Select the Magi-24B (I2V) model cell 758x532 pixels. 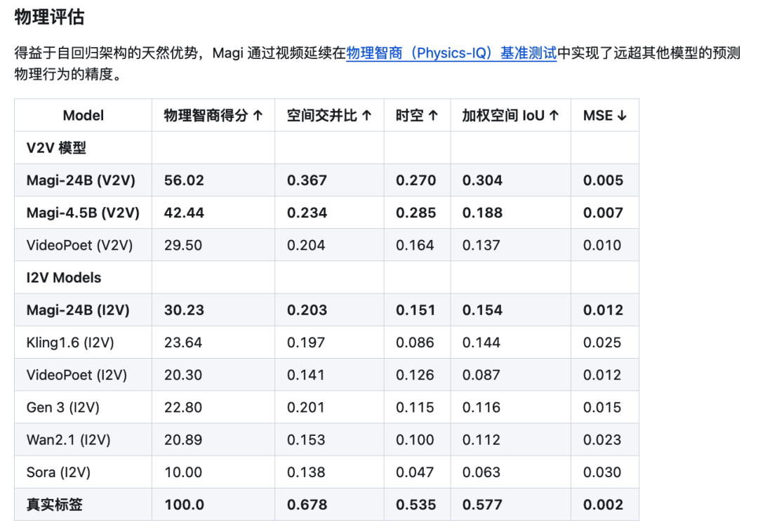[x=78, y=310]
